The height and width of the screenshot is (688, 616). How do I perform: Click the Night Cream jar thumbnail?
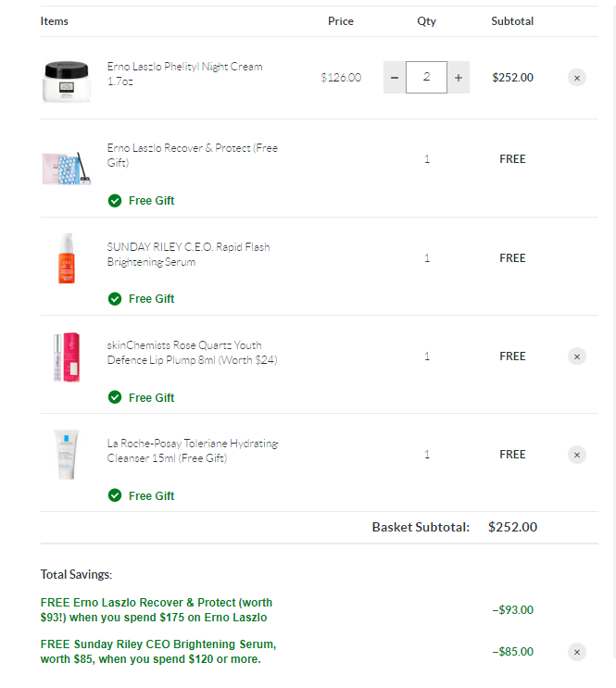tap(67, 81)
